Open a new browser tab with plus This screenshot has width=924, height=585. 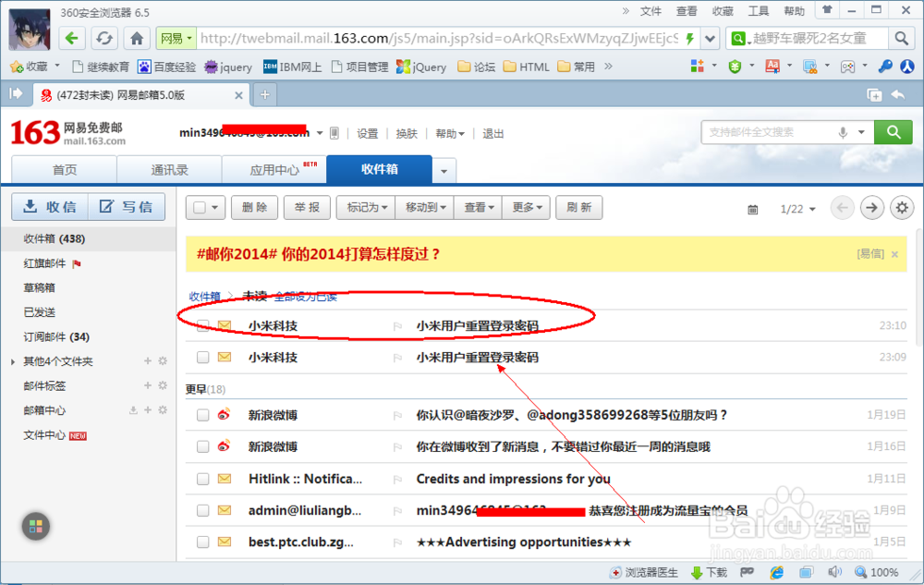coord(264,95)
